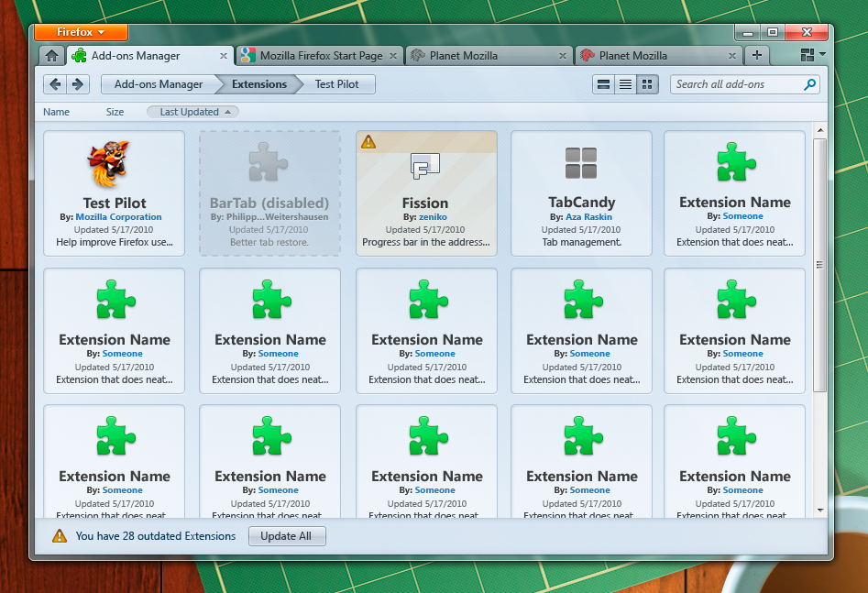The height and width of the screenshot is (593, 868).
Task: Sort by the Name column
Action: [x=57, y=112]
